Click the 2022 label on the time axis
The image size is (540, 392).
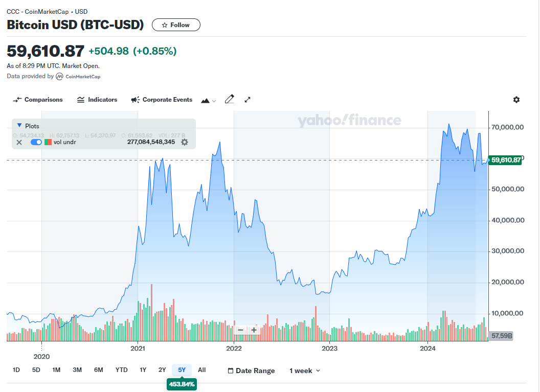(x=234, y=348)
